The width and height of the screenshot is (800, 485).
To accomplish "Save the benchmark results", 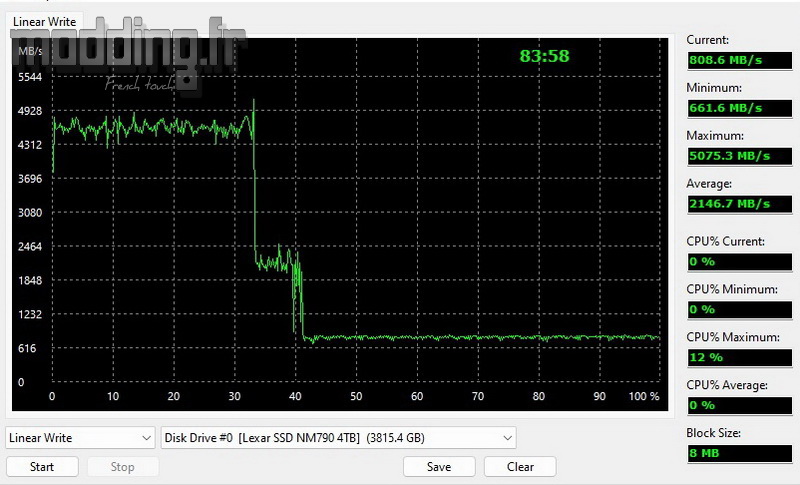I will (x=439, y=467).
